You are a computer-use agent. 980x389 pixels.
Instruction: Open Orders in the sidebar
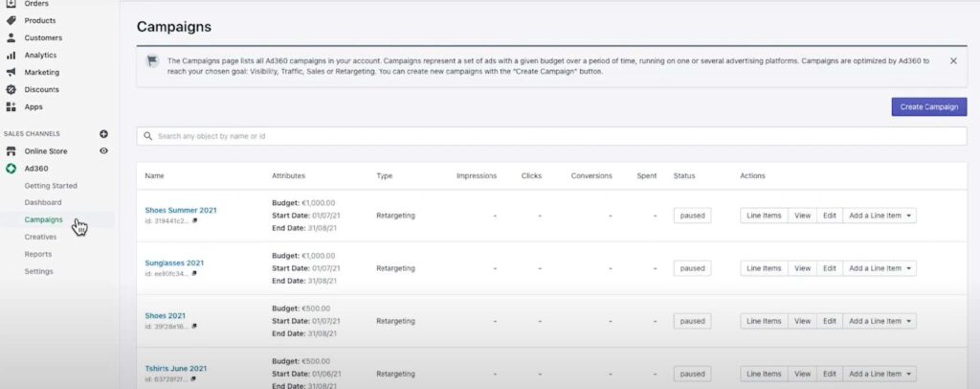pyautogui.click(x=36, y=3)
